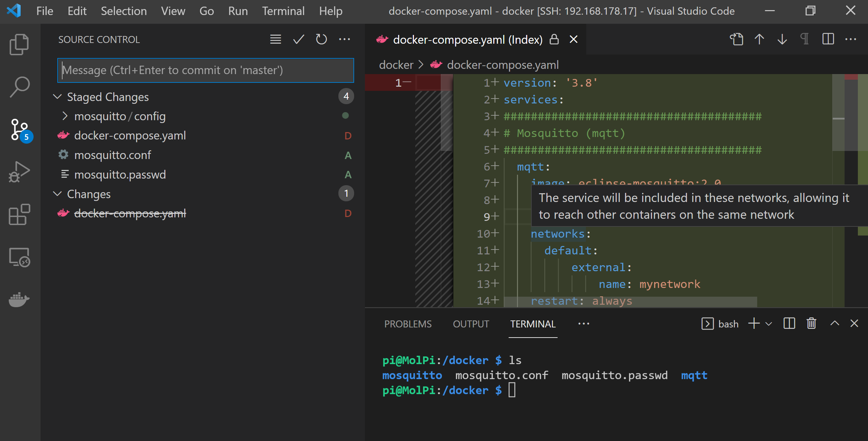Go to next change arrow
Viewport: 868px width, 441px height.
tap(782, 39)
